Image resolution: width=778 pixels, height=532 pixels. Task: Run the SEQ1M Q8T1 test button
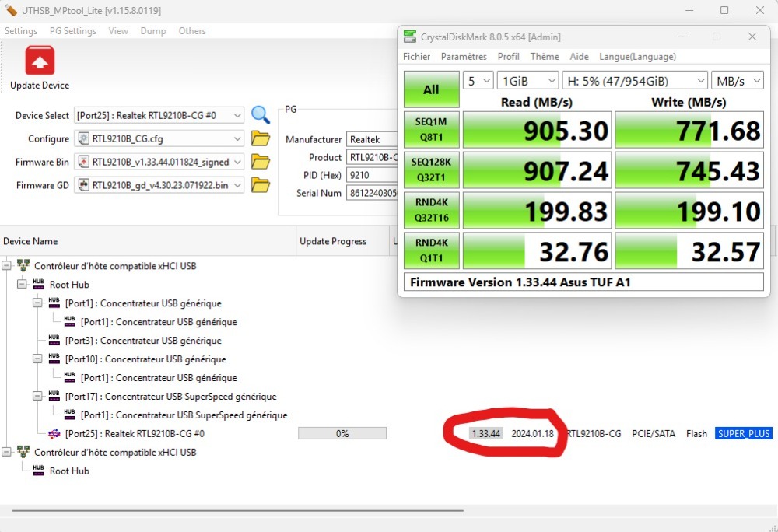[x=431, y=130]
